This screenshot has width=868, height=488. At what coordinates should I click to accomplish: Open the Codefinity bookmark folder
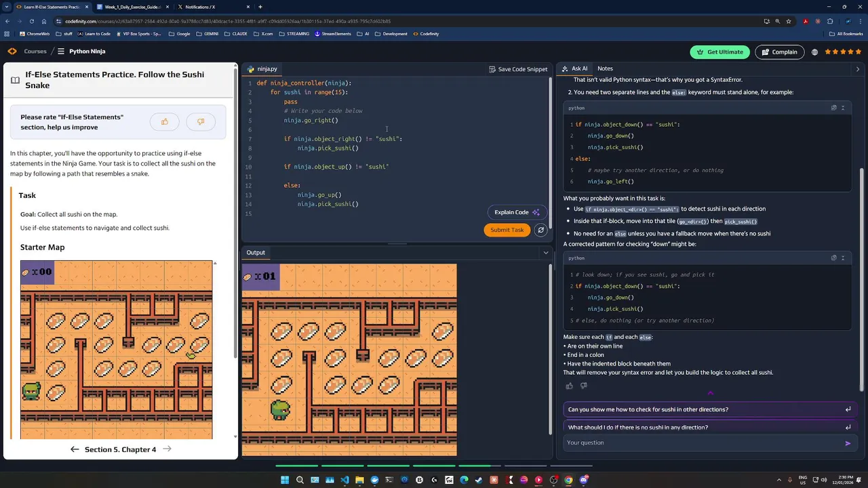click(425, 34)
